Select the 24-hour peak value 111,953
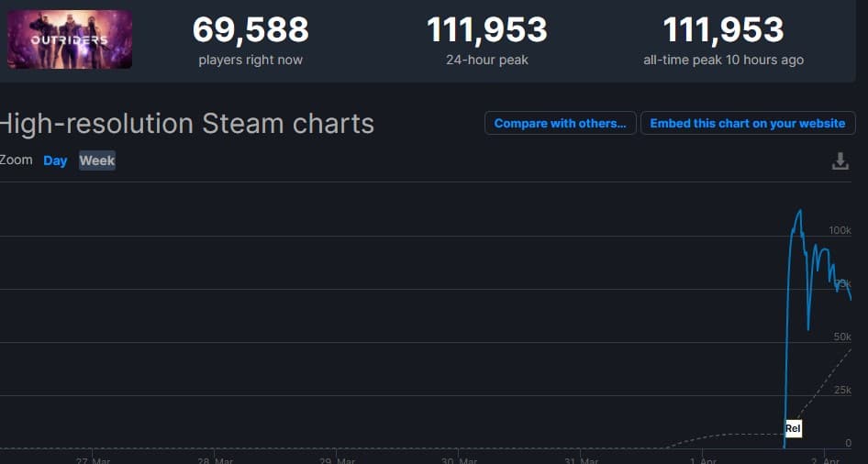 coord(486,30)
